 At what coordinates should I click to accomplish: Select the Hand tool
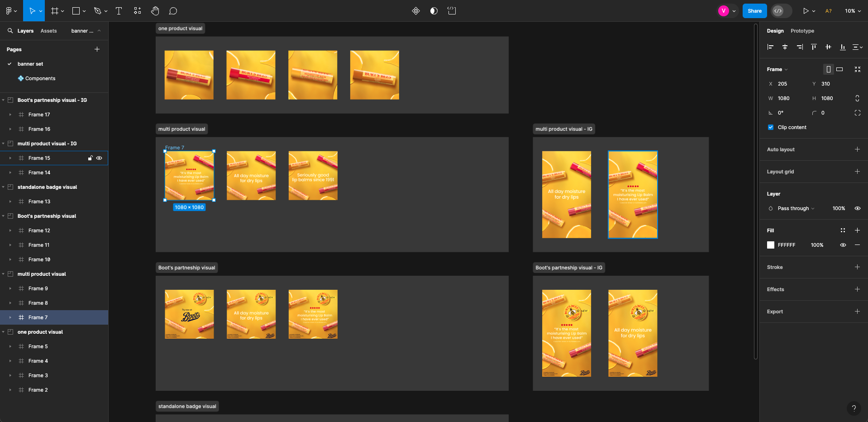155,11
